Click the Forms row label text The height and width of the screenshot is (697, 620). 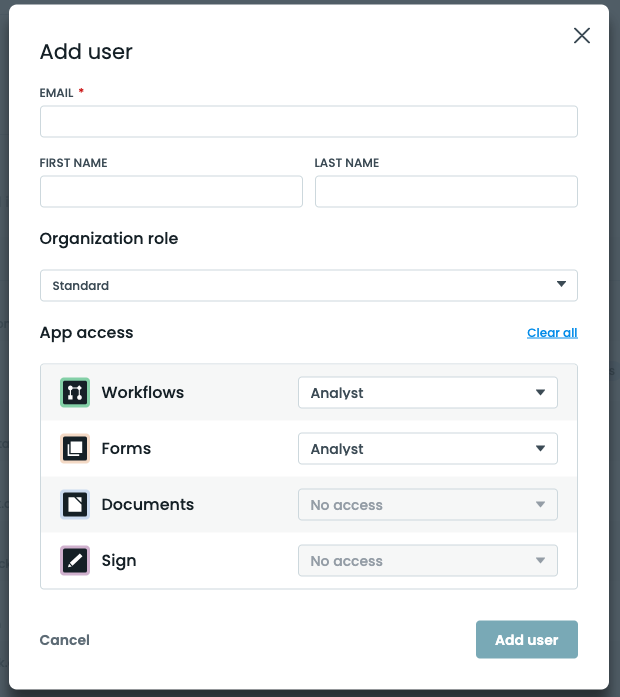pos(126,448)
